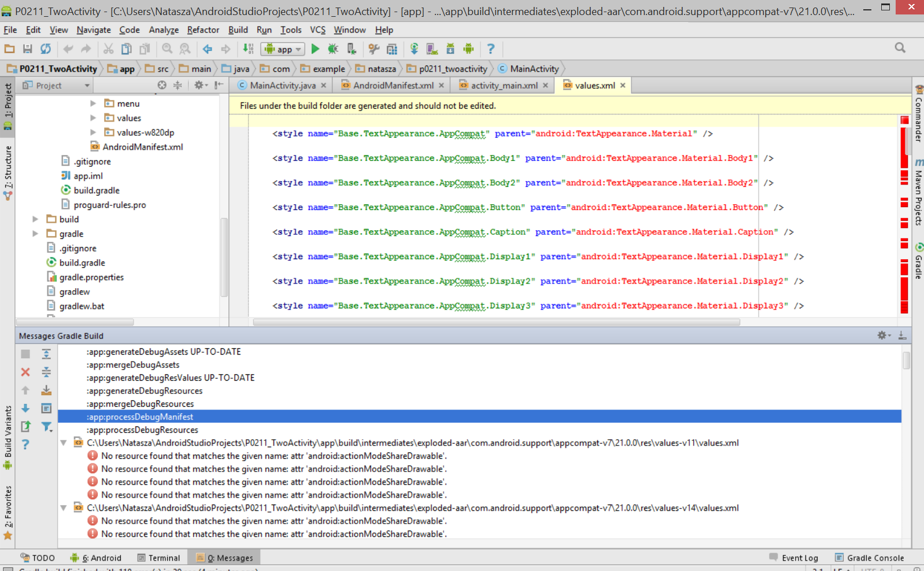Expand the build folder

(x=35, y=219)
